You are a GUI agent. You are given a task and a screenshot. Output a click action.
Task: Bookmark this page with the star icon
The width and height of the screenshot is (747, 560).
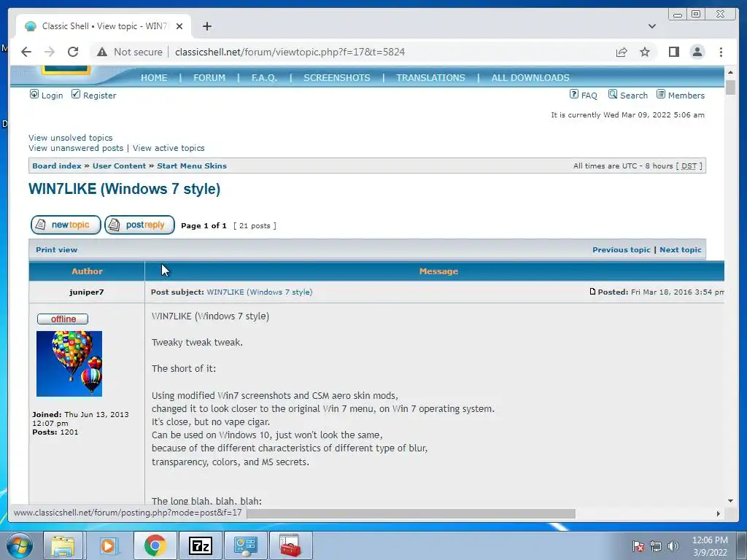(x=645, y=52)
